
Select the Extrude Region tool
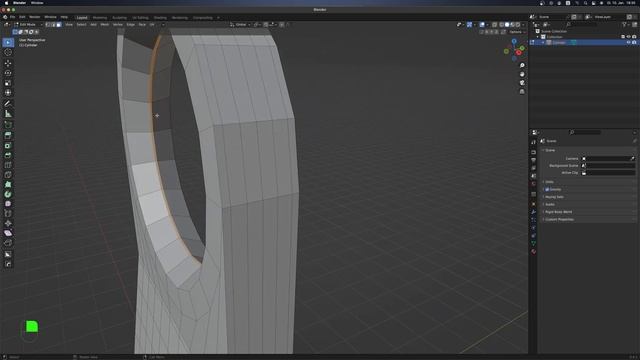[8, 136]
